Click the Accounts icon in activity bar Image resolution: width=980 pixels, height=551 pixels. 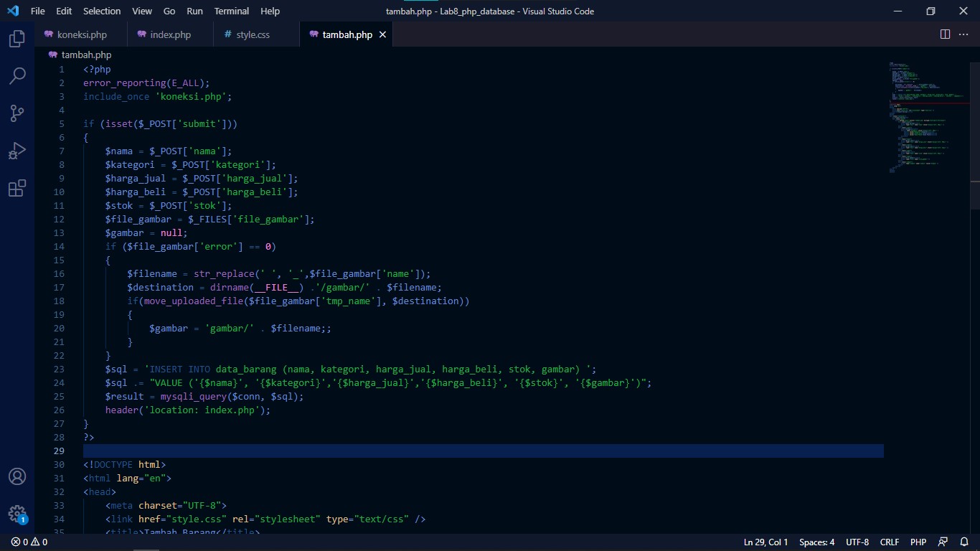[17, 476]
